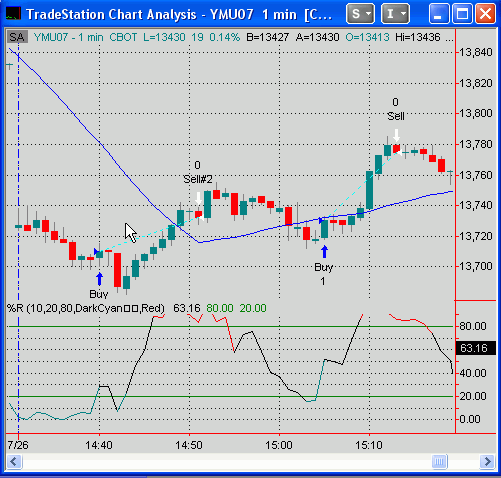The height and width of the screenshot is (478, 501).
Task: Close the chart analysis window
Action: point(485,14)
